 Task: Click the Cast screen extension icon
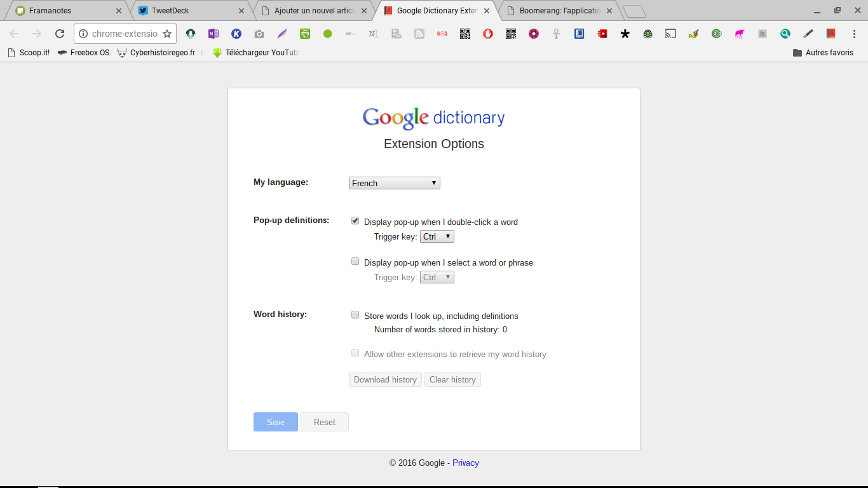pyautogui.click(x=670, y=34)
